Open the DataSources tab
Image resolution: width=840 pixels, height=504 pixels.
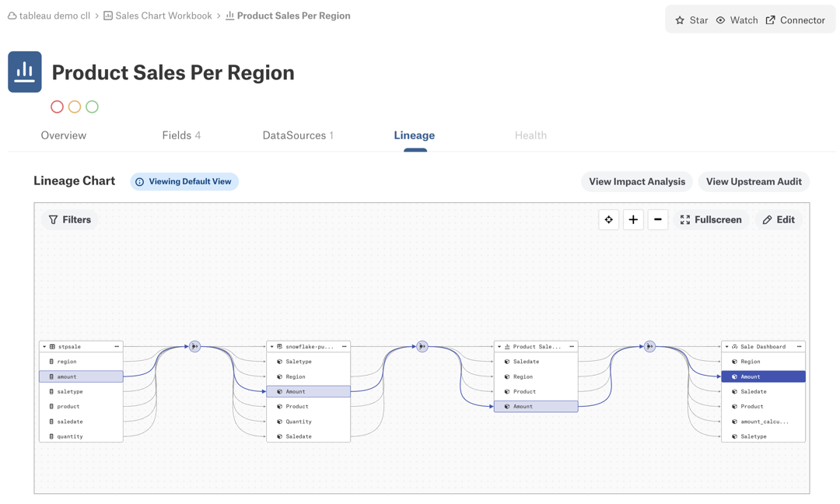(298, 135)
